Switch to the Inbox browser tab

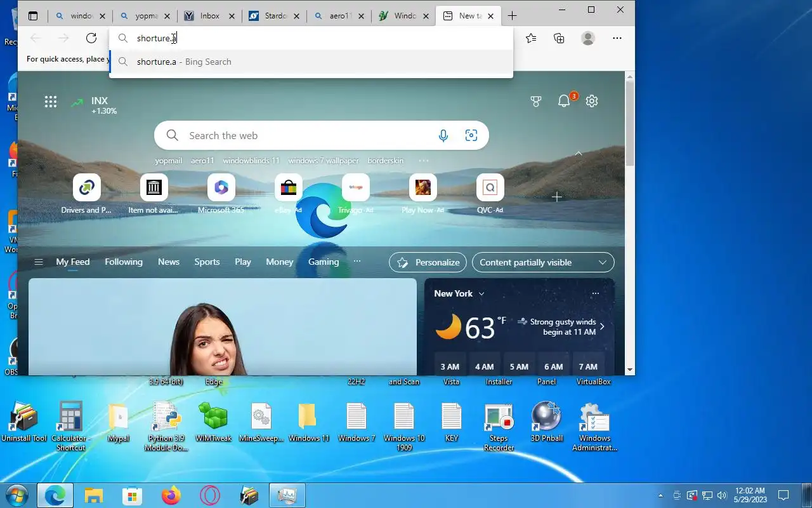coord(209,16)
